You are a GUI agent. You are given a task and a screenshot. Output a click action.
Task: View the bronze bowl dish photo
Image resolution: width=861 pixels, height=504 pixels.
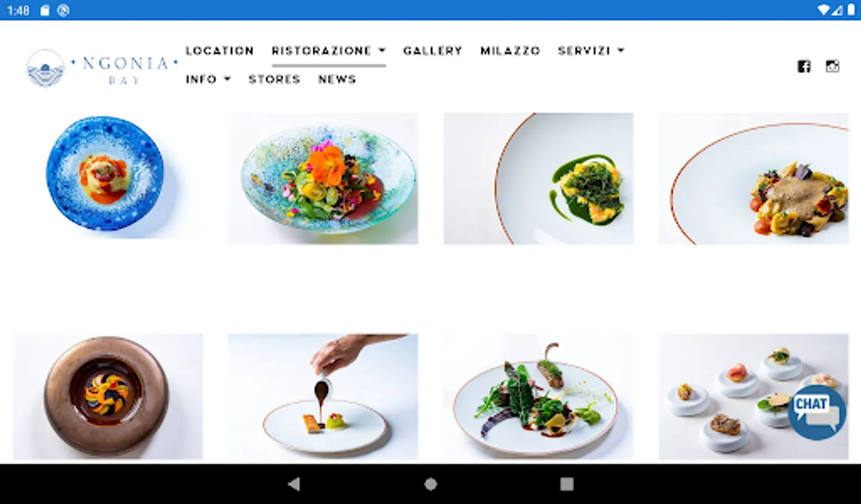(108, 397)
